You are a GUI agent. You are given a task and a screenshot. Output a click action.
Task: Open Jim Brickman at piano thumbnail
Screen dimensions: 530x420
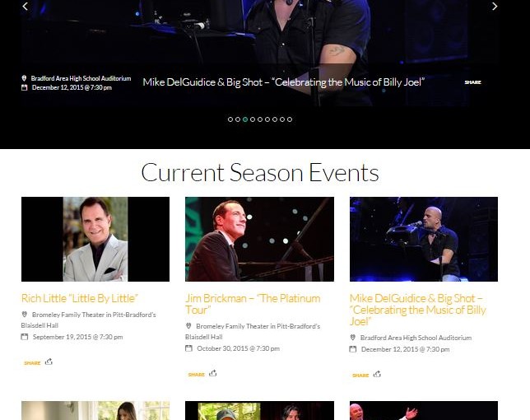(x=259, y=239)
